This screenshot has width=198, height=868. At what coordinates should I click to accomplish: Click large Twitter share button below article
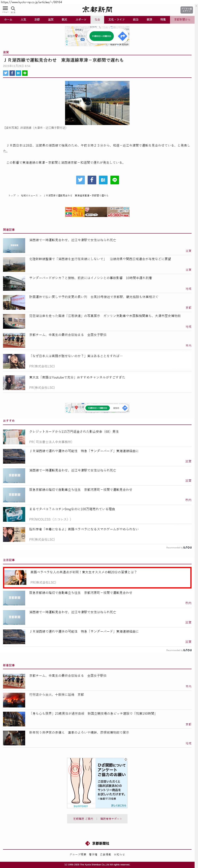(80, 180)
